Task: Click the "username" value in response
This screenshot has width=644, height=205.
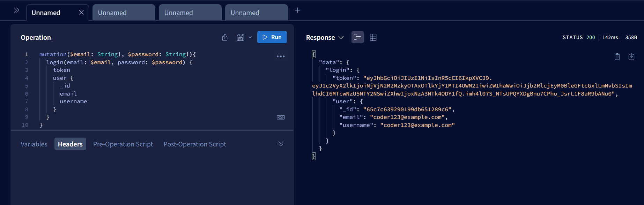Action: pyautogui.click(x=417, y=125)
